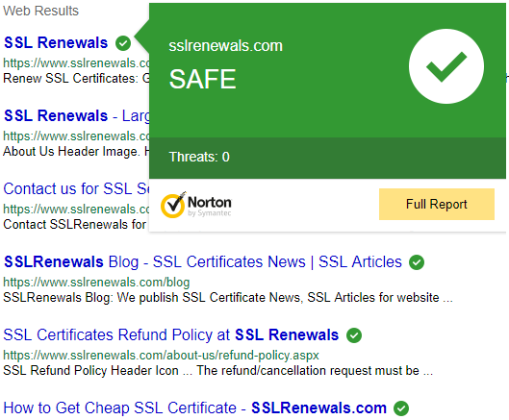Click the Norton by Symantec logo
Image resolution: width=509 pixels, height=420 pixels.
coord(196,205)
